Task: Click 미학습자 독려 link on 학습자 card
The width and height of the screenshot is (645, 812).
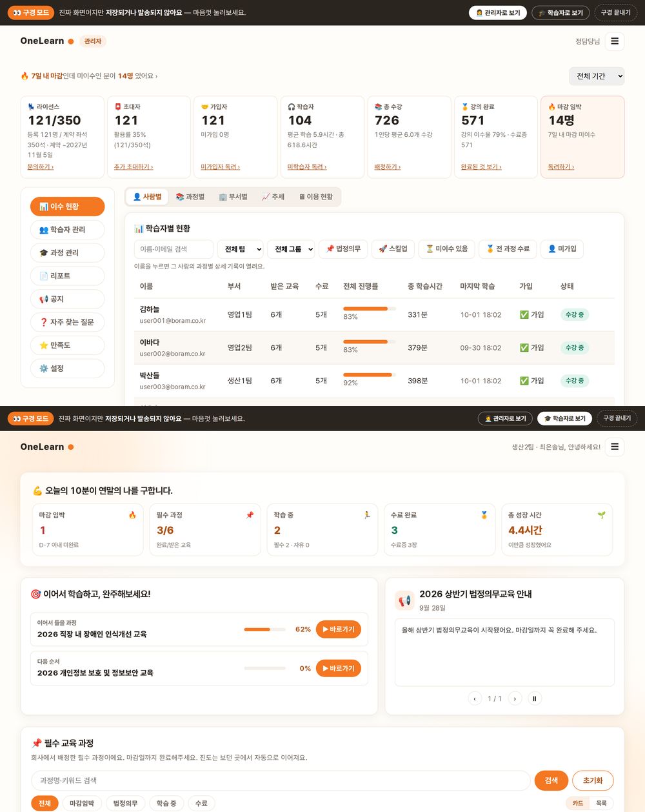Action: pyautogui.click(x=307, y=167)
